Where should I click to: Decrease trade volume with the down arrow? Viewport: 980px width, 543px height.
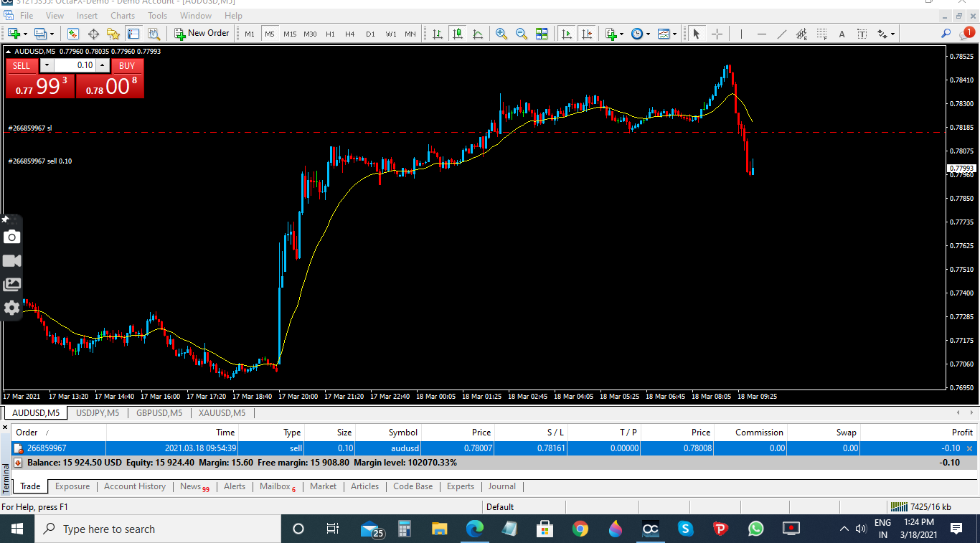pyautogui.click(x=47, y=65)
